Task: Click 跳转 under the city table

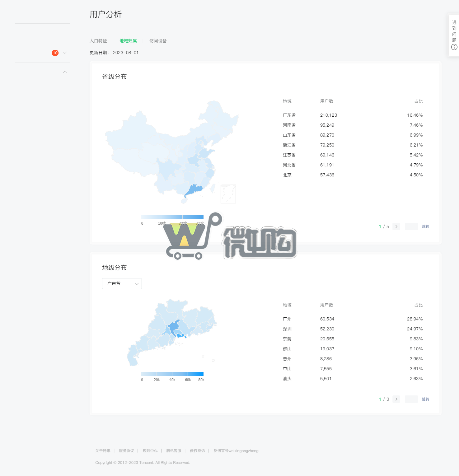Action: (425, 399)
